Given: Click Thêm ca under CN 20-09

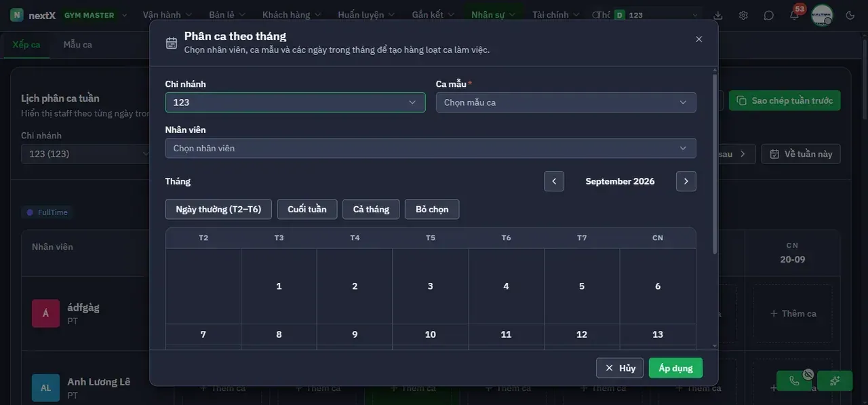Looking at the screenshot, I should coord(793,313).
